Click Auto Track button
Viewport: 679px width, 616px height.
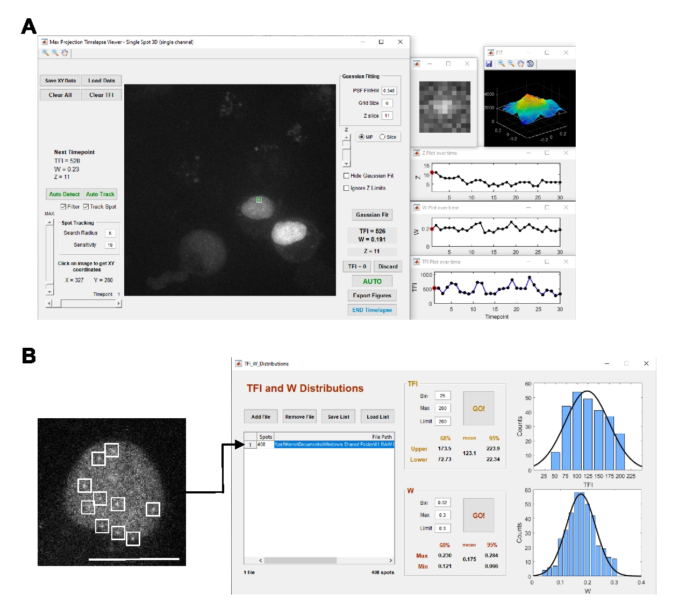(x=100, y=194)
